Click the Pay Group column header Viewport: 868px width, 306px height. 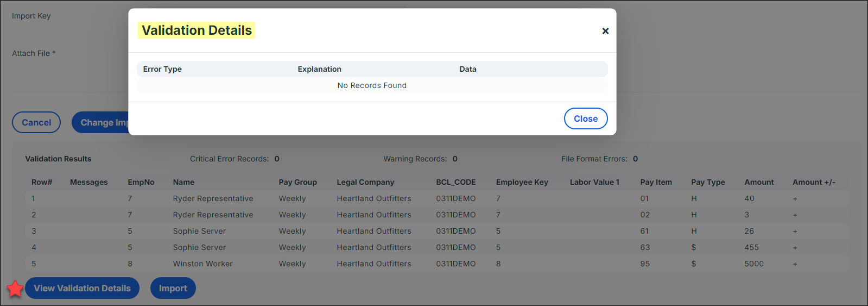point(297,182)
